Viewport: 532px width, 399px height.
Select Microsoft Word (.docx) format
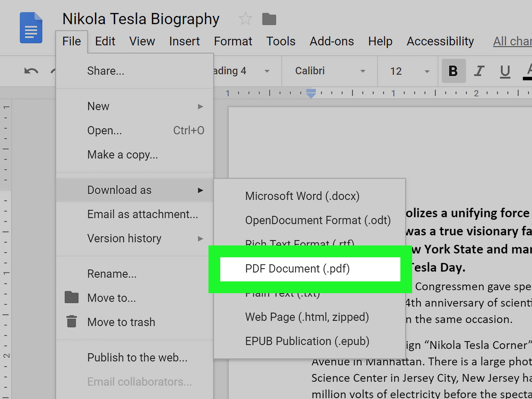tap(302, 196)
